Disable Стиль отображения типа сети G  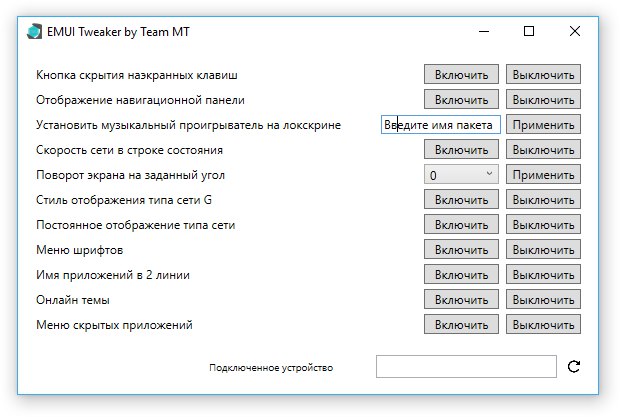[x=543, y=200]
